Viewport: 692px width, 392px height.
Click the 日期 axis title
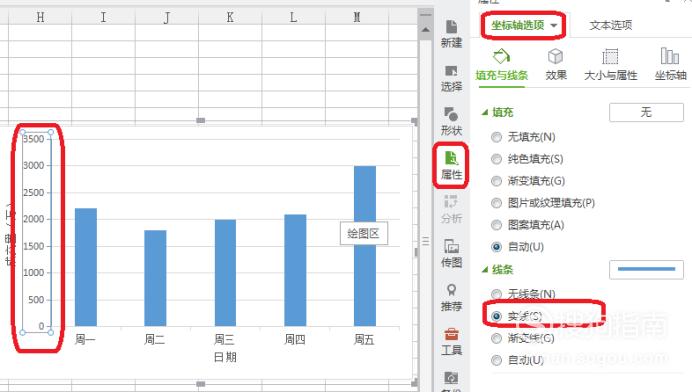225,357
